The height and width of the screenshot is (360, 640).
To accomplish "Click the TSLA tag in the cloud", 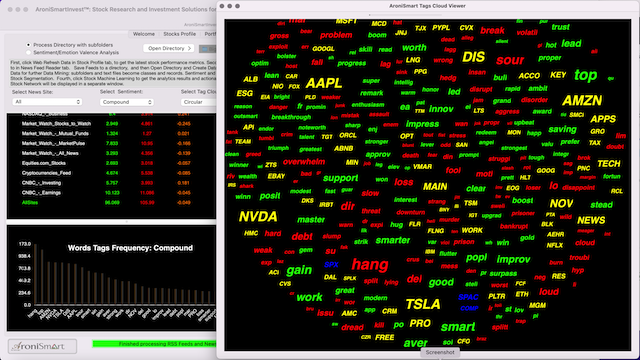I will click(423, 304).
